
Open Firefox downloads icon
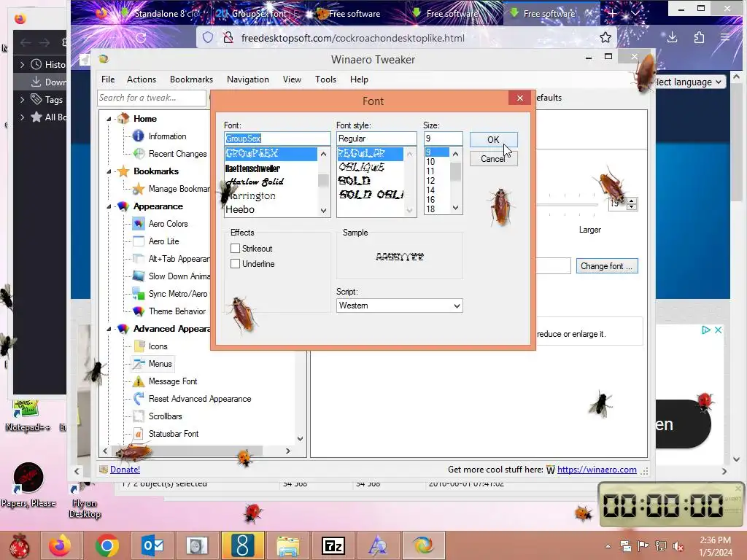click(672, 38)
